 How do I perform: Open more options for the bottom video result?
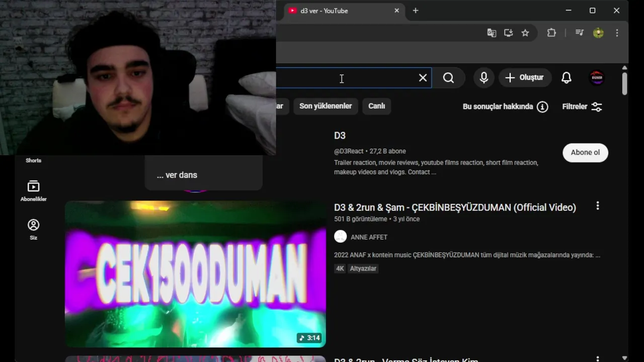598,359
